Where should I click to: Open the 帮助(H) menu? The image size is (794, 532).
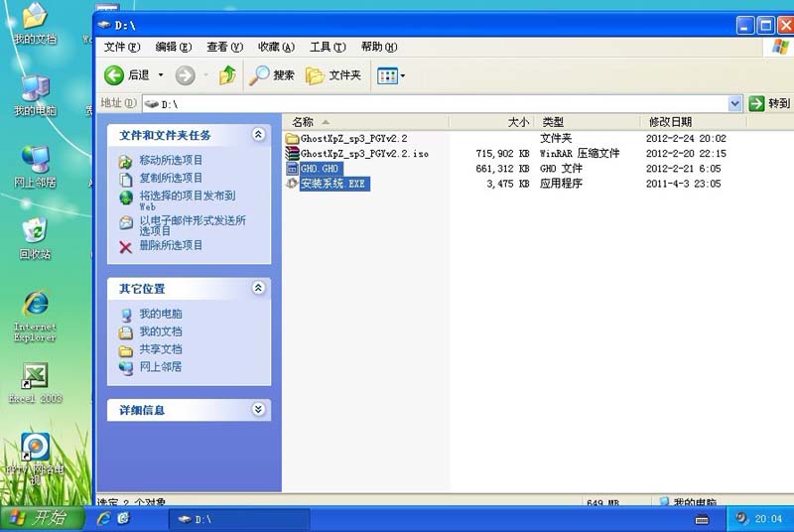(379, 47)
